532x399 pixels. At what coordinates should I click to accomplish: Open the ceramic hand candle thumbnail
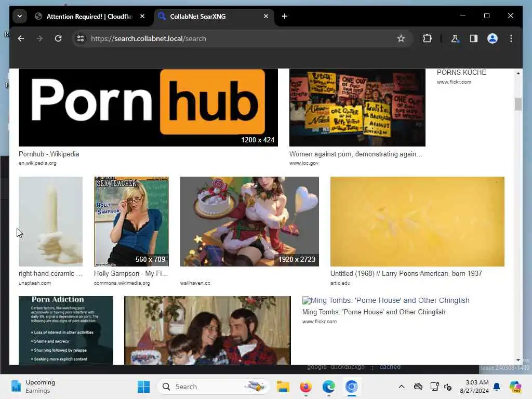pyautogui.click(x=50, y=221)
